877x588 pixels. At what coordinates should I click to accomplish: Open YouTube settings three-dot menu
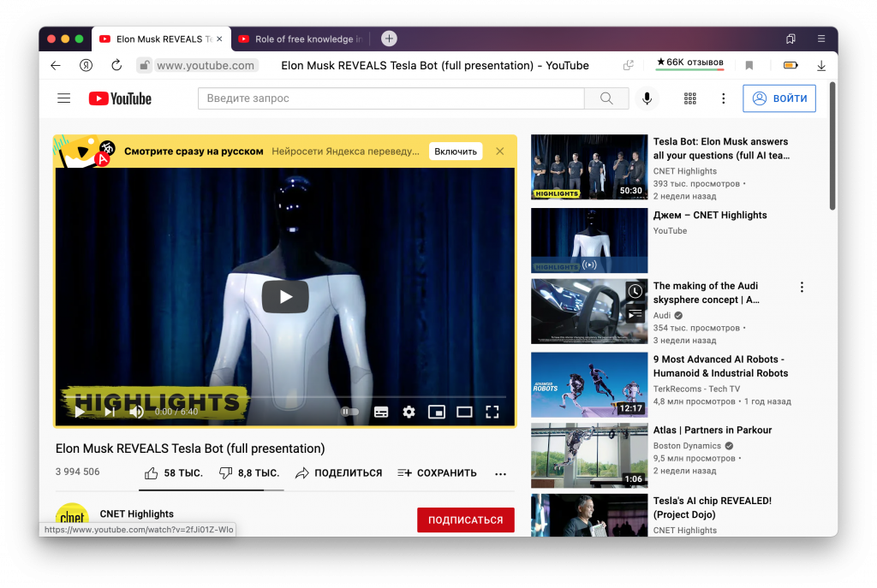[x=724, y=98]
